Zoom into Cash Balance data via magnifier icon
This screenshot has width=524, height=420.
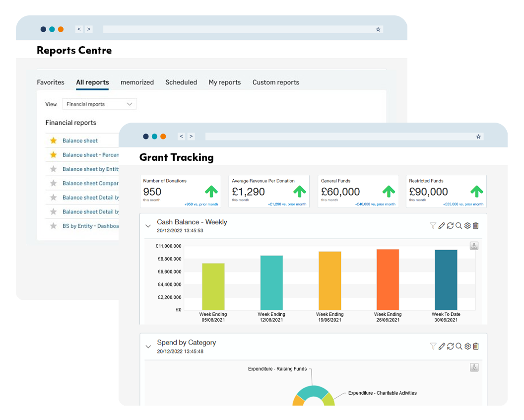(x=459, y=225)
